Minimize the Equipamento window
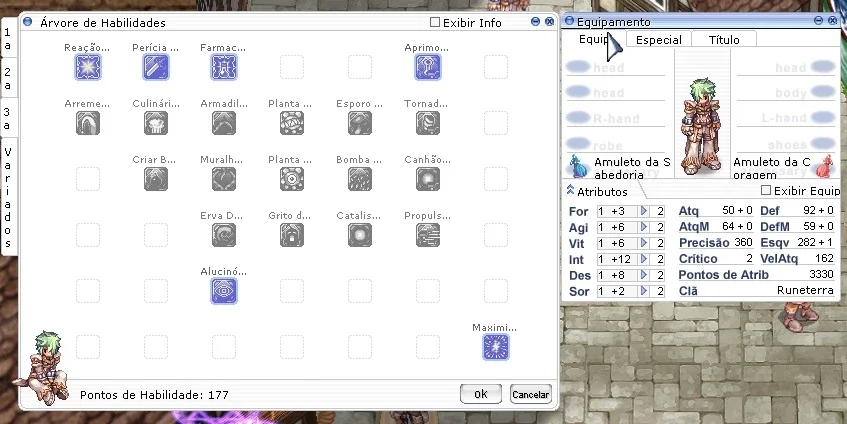Image resolution: width=847 pixels, height=424 pixels. [818, 21]
